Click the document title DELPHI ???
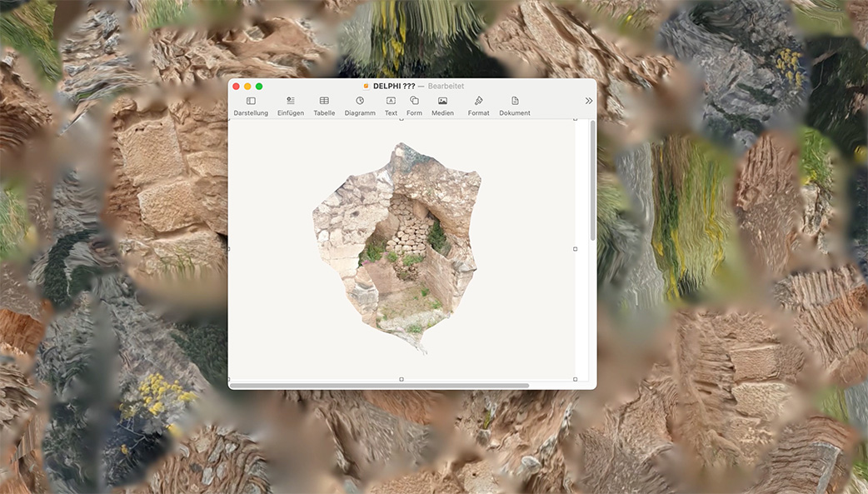868x494 pixels. pos(394,86)
